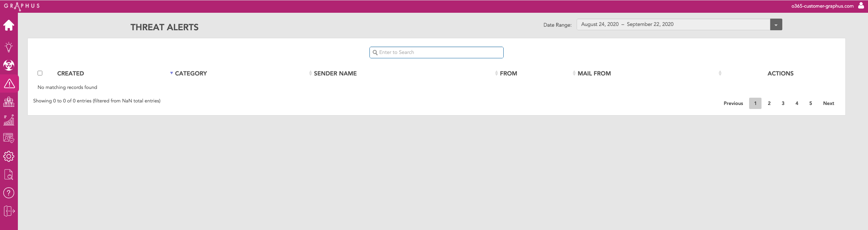Click the Logout door icon in sidebar
This screenshot has width=868, height=230.
(9, 211)
